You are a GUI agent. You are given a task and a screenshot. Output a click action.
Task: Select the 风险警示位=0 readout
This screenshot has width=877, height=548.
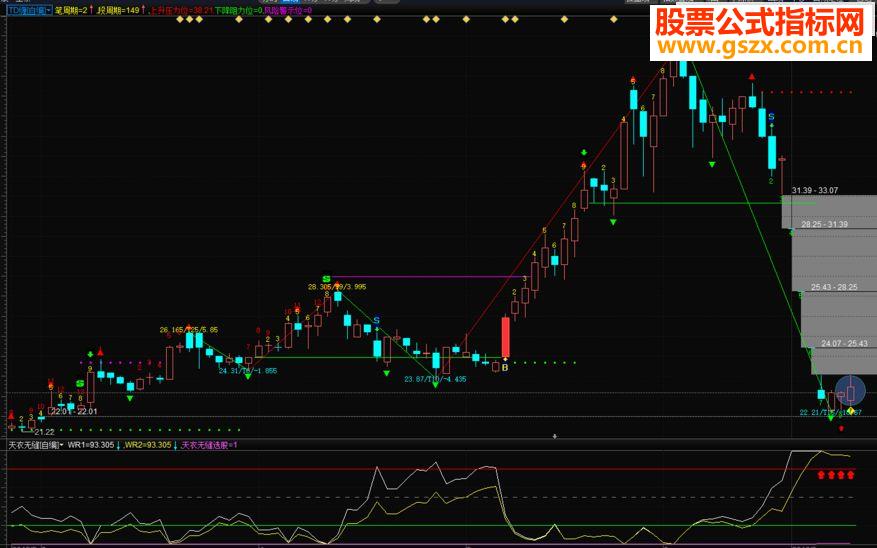tap(288, 10)
